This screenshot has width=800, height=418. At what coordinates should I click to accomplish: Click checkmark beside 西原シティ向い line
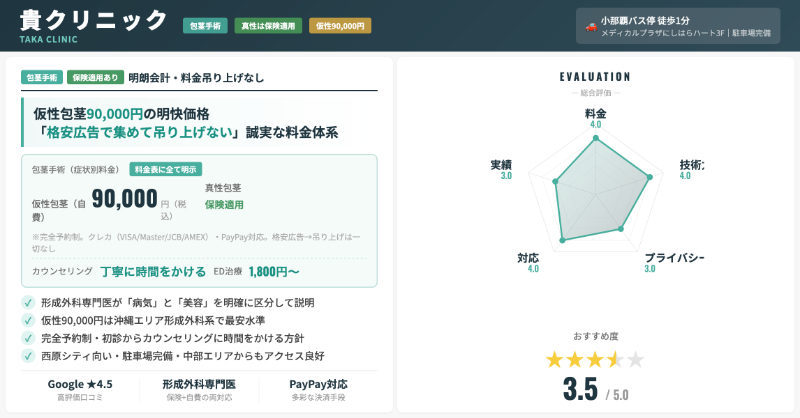pyautogui.click(x=27, y=355)
